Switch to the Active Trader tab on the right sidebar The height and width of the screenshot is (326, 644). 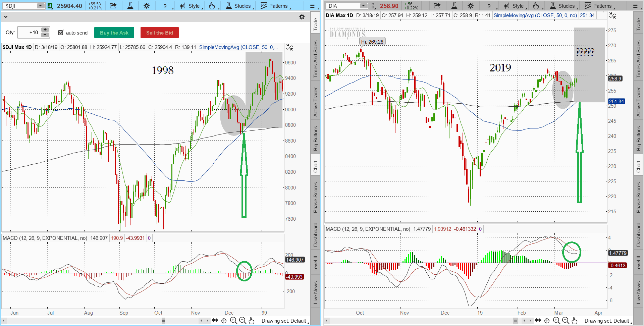tap(639, 102)
